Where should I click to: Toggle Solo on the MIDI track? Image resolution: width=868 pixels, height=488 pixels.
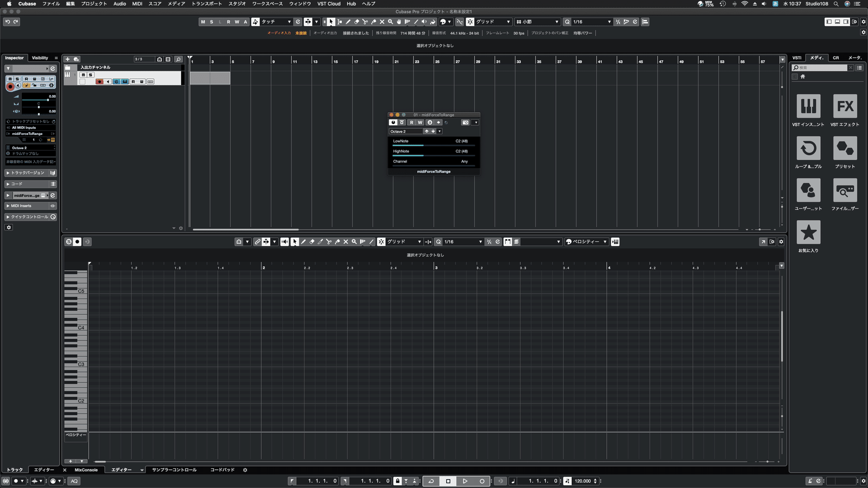[x=91, y=75]
